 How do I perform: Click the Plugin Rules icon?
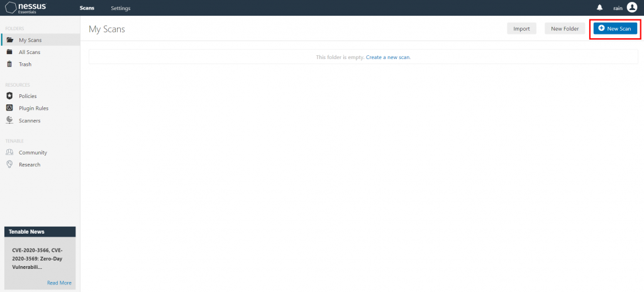click(x=9, y=108)
